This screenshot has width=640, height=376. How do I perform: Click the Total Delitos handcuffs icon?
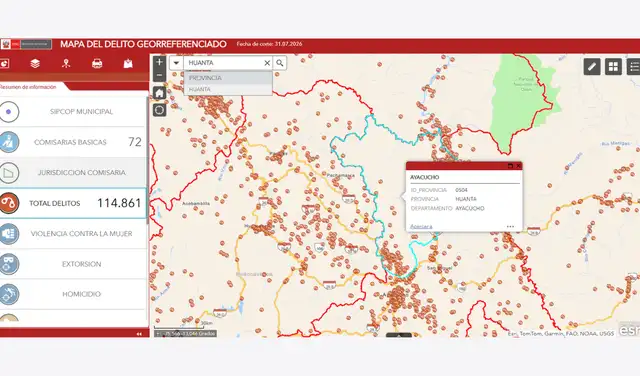(x=9, y=203)
